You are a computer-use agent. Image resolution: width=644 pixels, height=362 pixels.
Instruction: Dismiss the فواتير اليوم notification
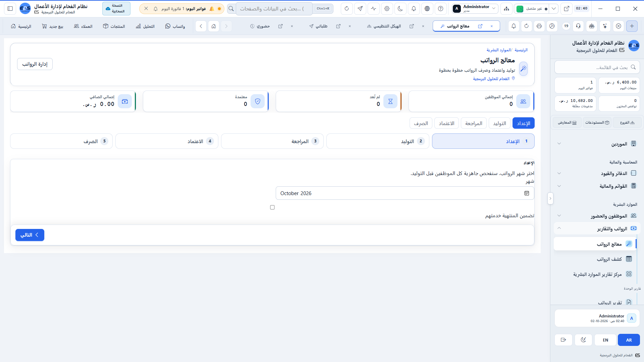tap(146, 9)
